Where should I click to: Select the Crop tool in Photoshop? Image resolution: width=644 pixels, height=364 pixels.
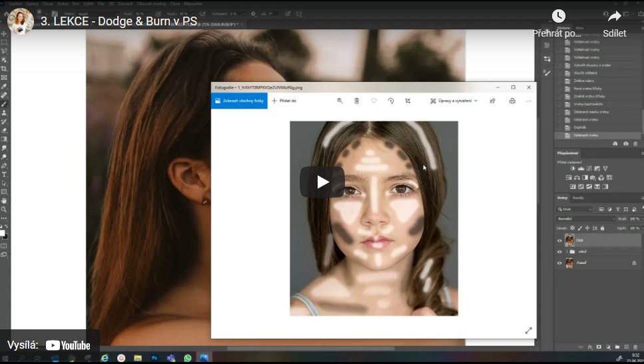tap(4, 69)
